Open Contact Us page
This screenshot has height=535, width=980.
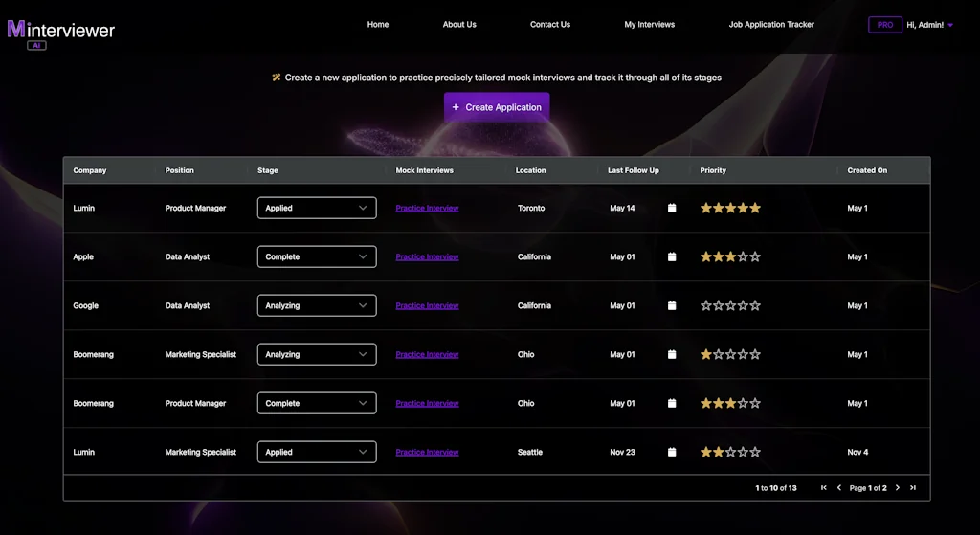[x=550, y=24]
